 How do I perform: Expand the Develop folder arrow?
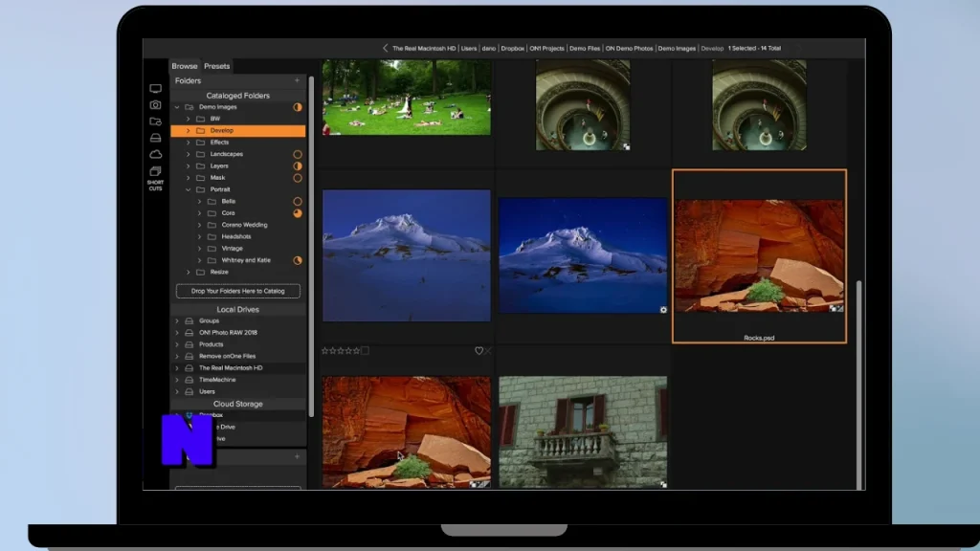[x=189, y=131]
